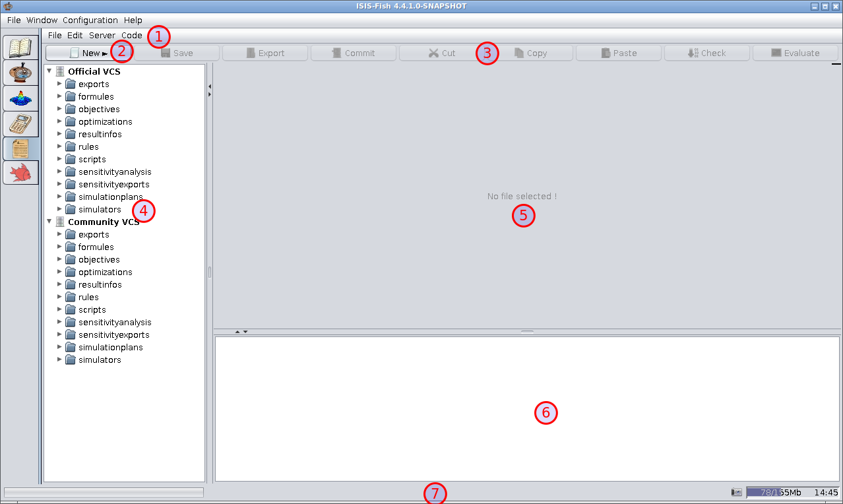Click the Official VCS server icon

point(60,71)
